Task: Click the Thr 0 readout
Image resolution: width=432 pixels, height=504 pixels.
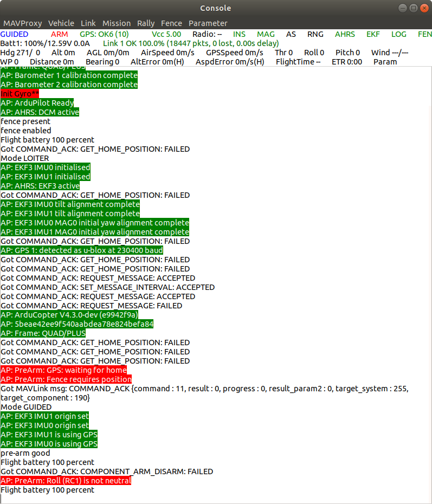Action: click(283, 53)
